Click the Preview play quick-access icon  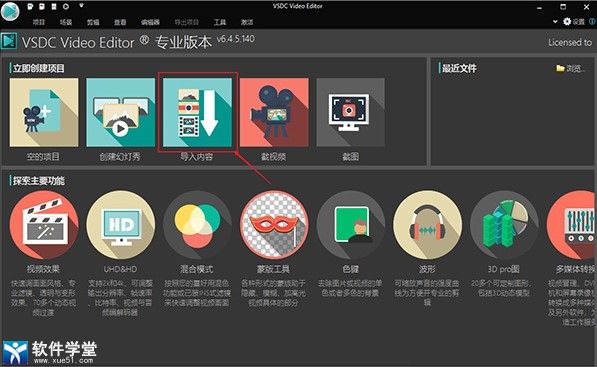[x=65, y=6]
